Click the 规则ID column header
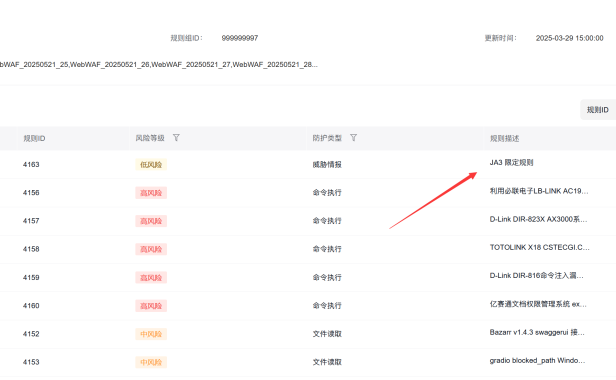The width and height of the screenshot is (616, 380). point(34,138)
